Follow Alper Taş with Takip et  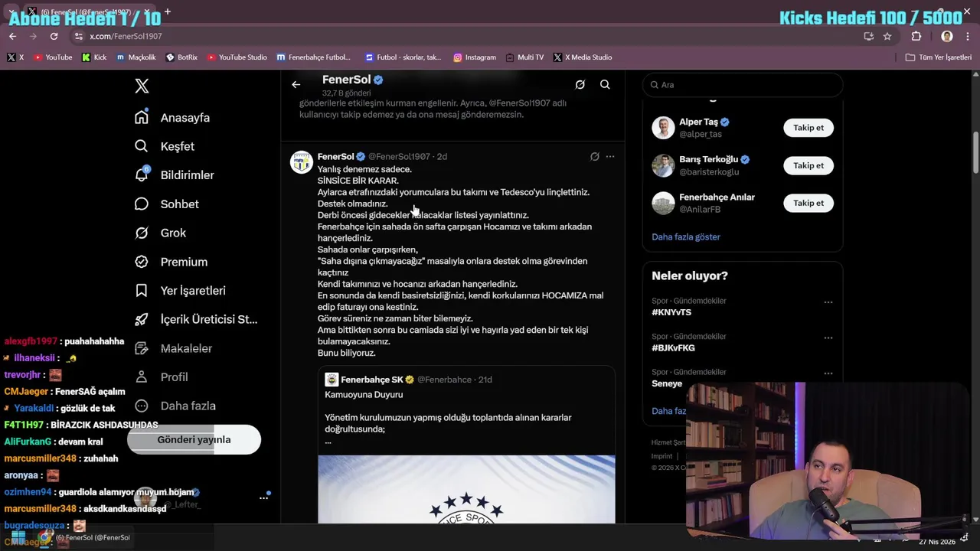click(x=808, y=128)
